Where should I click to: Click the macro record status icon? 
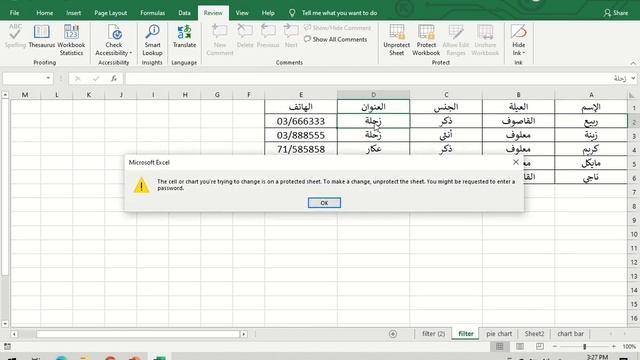coord(7,347)
